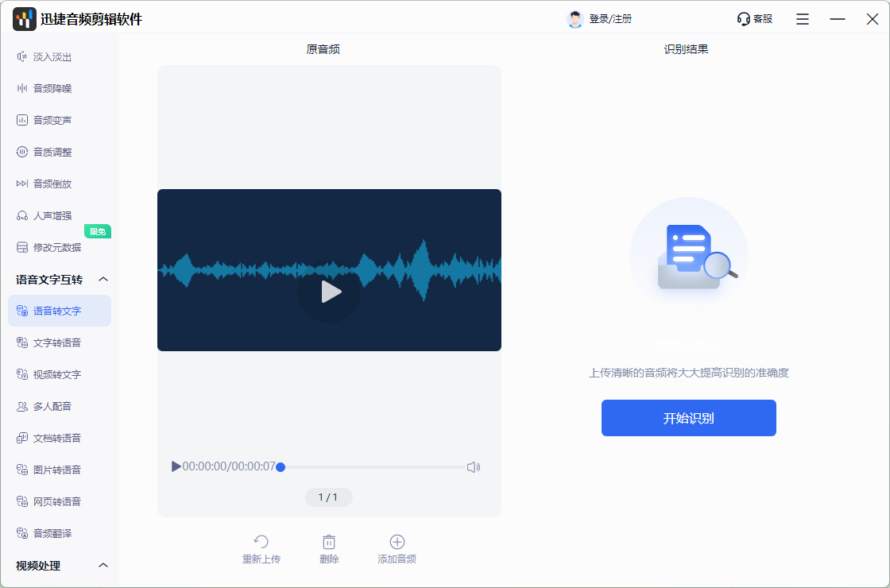Click the 音质调整 quality icon

coord(22,152)
